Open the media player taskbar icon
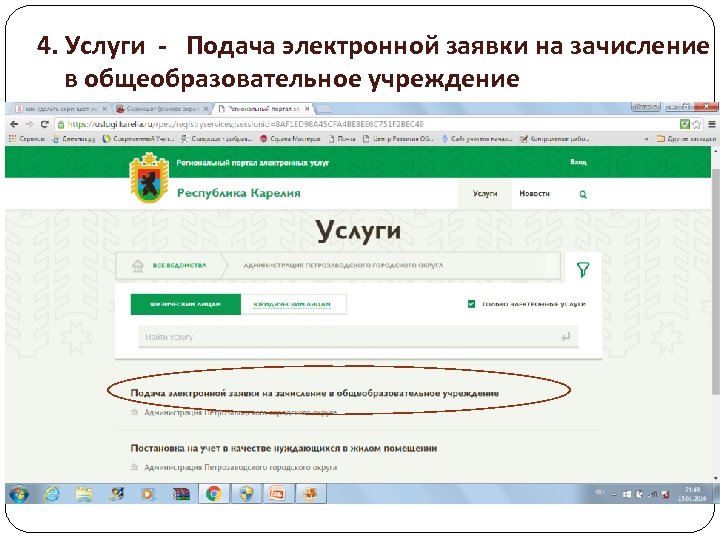The image size is (720, 540). [148, 494]
